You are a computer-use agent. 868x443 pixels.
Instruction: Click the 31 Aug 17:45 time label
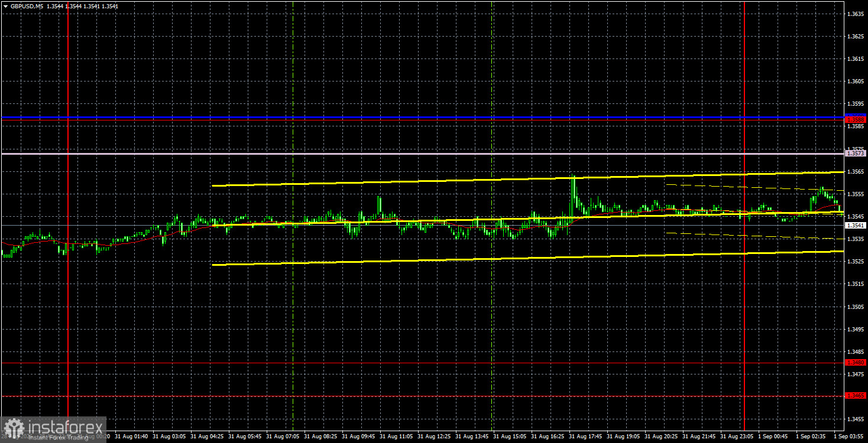(584, 437)
